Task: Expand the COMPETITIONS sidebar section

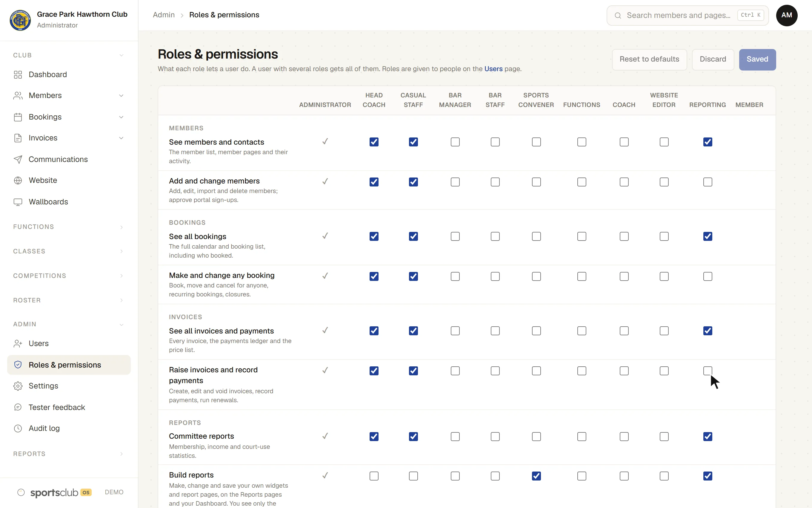Action: [68, 276]
